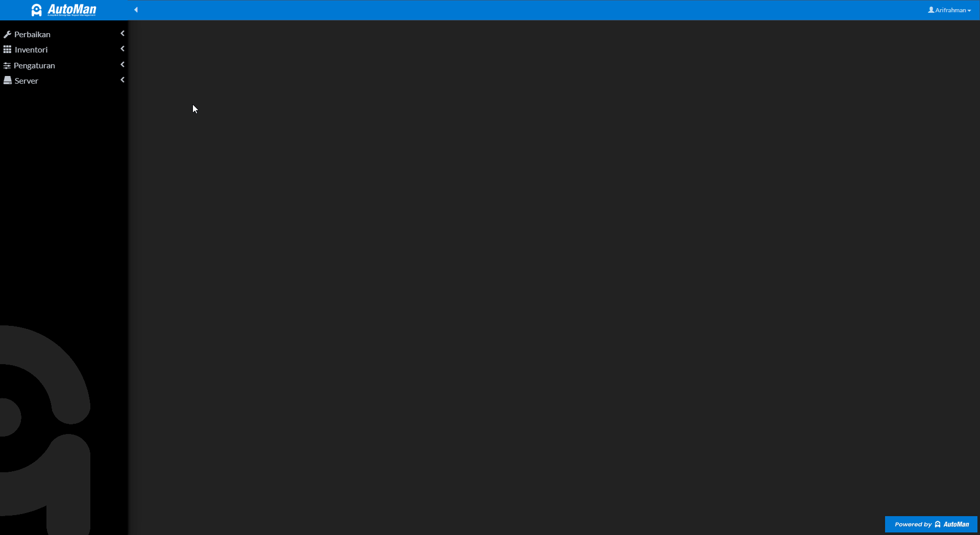
Task: Click the AutoMan brand title text
Action: (x=72, y=9)
